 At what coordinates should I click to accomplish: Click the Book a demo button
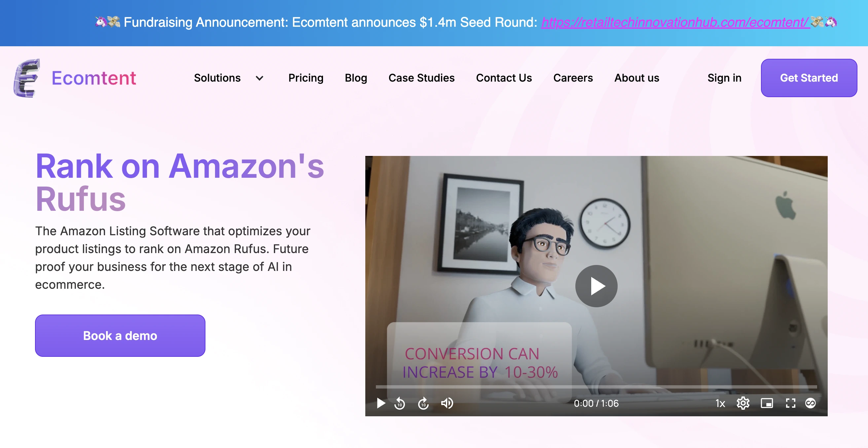(x=120, y=336)
